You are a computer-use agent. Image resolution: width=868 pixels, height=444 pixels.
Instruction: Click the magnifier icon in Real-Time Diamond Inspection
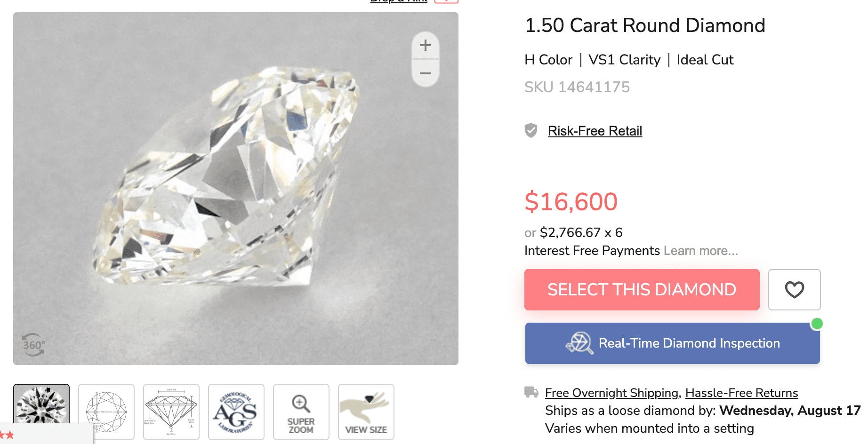point(581,343)
